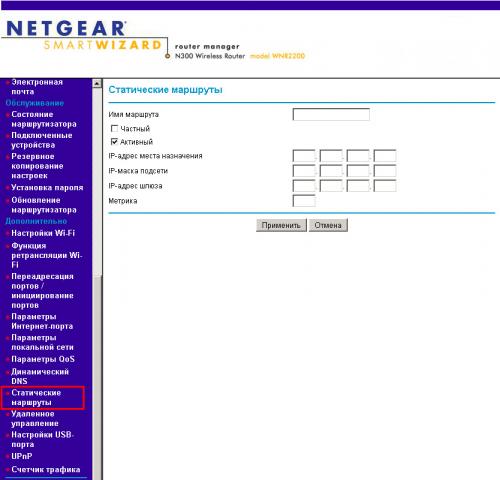Click the Отмена button
The height and width of the screenshot is (480, 500).
[328, 225]
